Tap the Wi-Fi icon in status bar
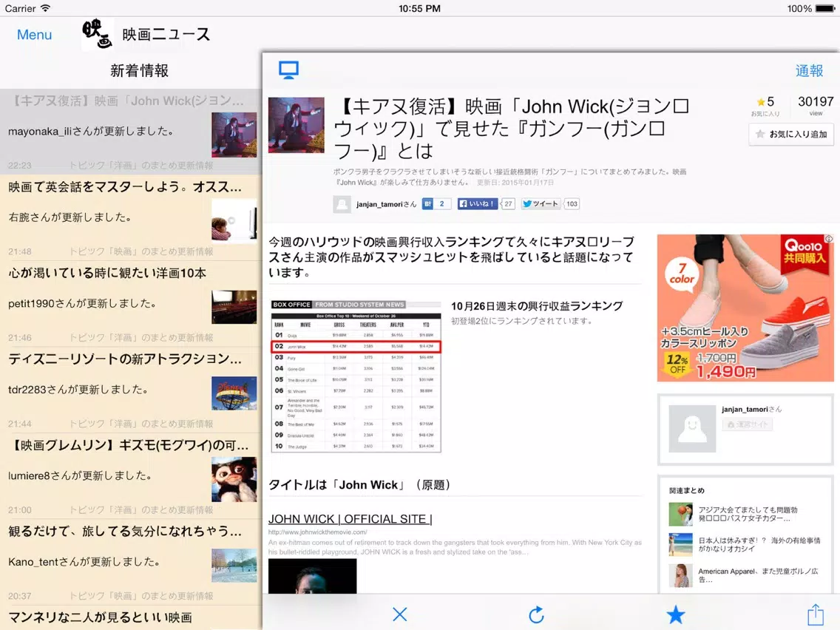Screen dimensions: 840x630 coord(46,8)
